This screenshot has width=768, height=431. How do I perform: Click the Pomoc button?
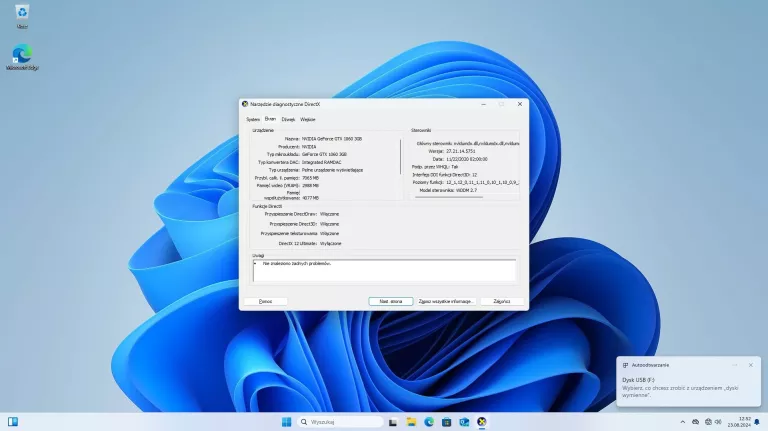pos(265,301)
